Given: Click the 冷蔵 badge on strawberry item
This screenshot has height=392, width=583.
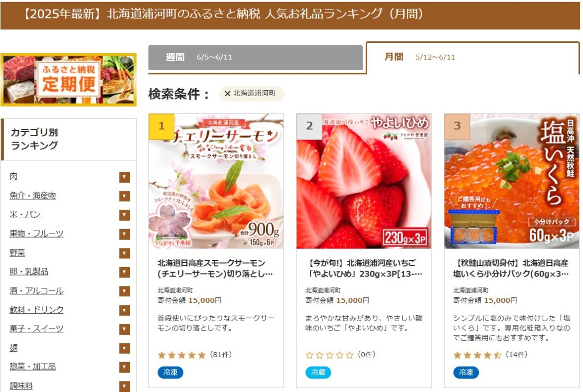Looking at the screenshot, I should (318, 372).
